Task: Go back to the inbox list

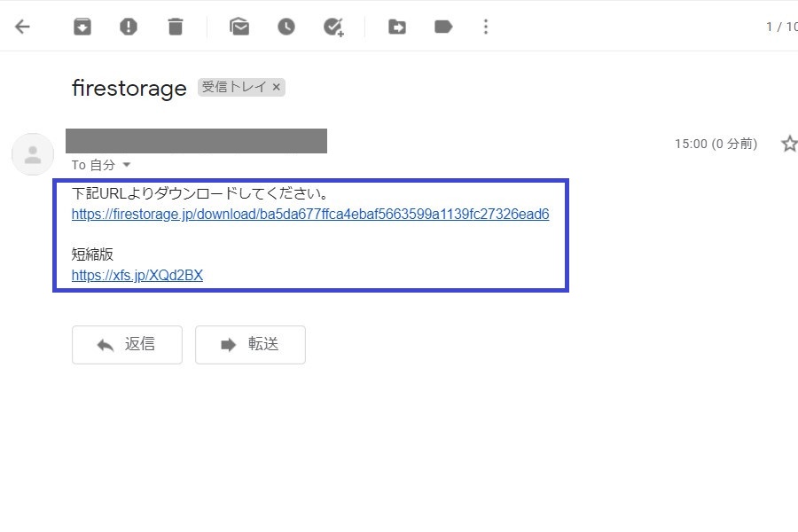Action: click(22, 27)
